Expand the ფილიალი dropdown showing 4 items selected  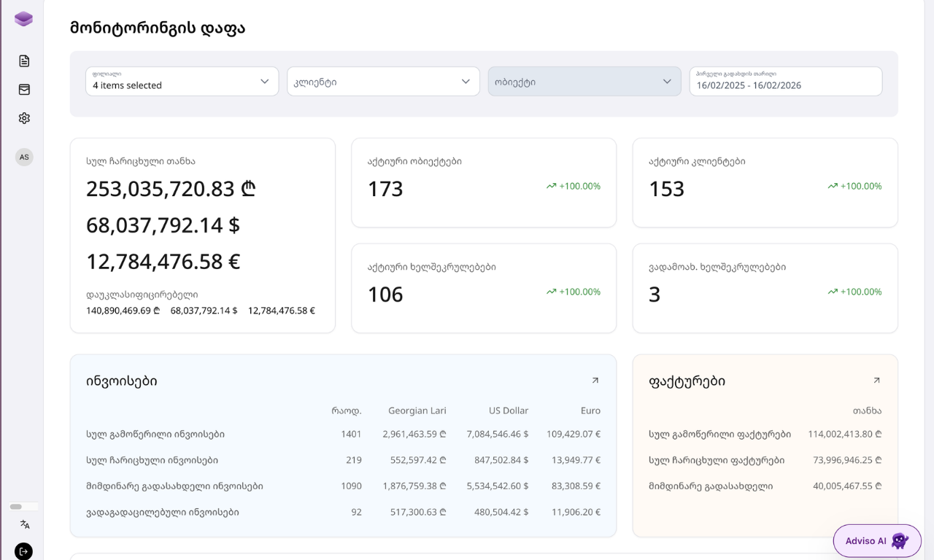click(x=182, y=82)
